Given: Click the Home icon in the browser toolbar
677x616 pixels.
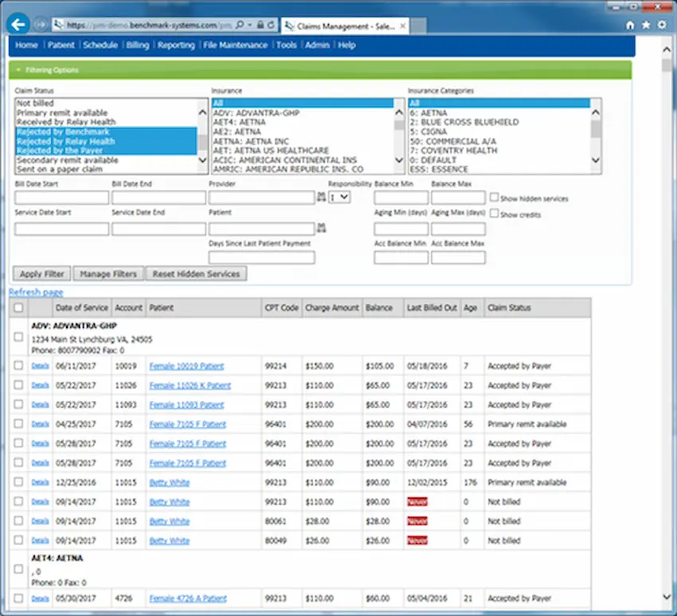Looking at the screenshot, I should (630, 25).
